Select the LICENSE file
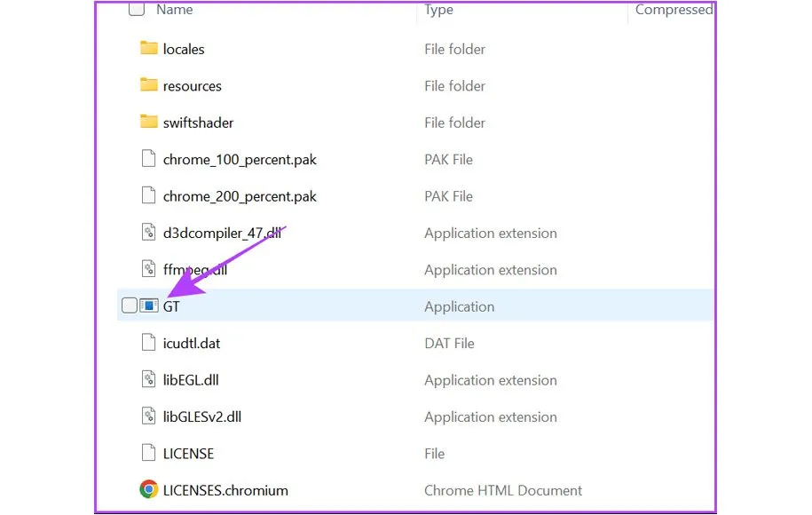Screen dimensions: 812x515 (x=188, y=453)
